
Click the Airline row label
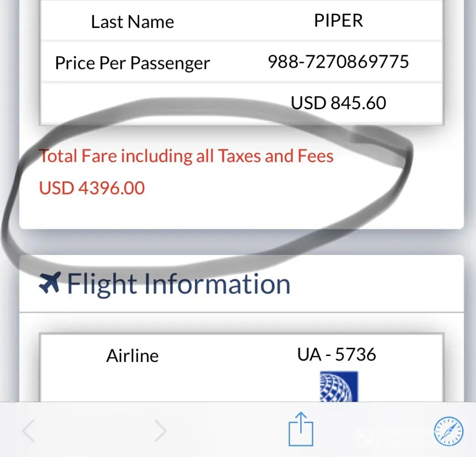tap(132, 356)
